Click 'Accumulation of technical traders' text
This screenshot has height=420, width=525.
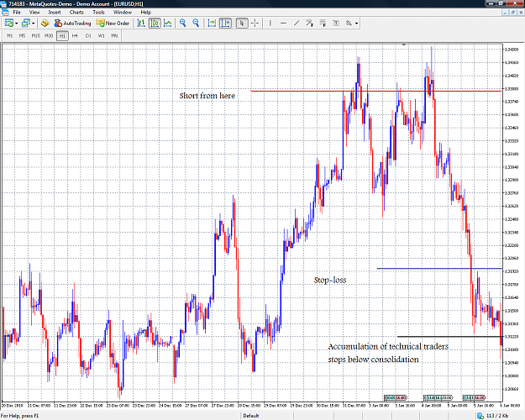[x=388, y=346]
